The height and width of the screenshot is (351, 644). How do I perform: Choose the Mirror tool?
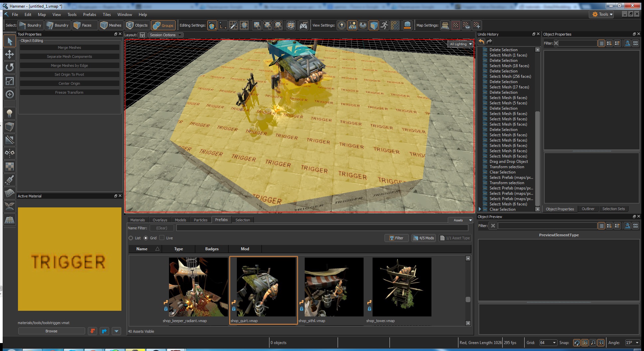click(10, 153)
